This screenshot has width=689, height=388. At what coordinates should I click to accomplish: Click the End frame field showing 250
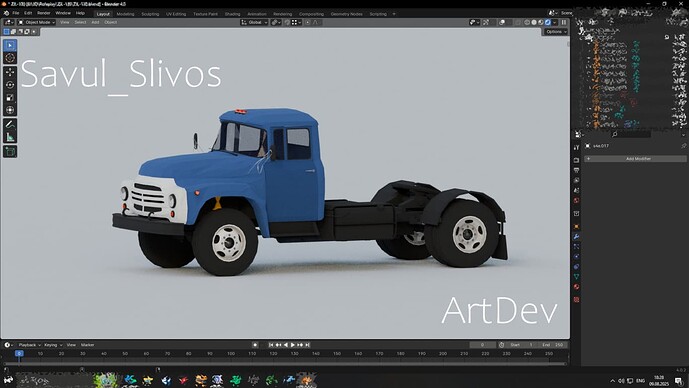tap(552, 345)
